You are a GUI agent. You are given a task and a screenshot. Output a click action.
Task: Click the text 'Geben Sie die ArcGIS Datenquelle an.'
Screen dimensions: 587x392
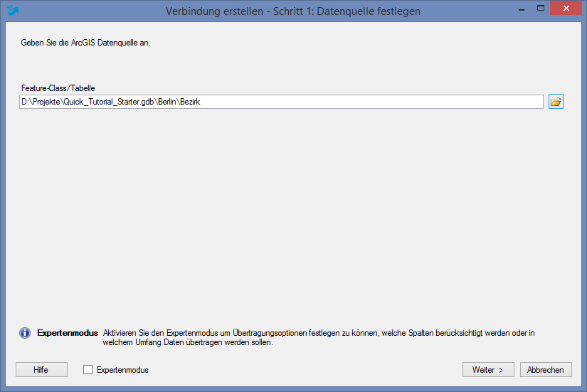(85, 43)
